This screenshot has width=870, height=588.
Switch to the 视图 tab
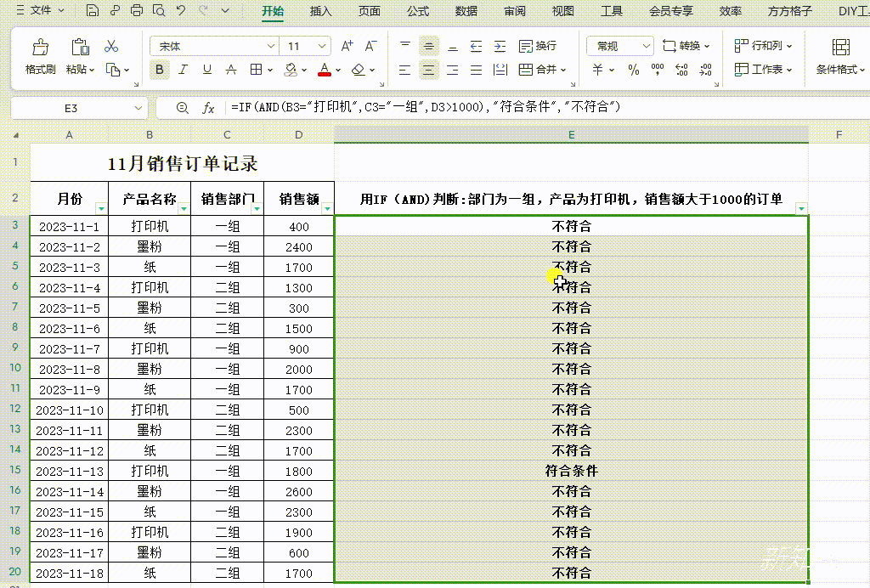(562, 11)
